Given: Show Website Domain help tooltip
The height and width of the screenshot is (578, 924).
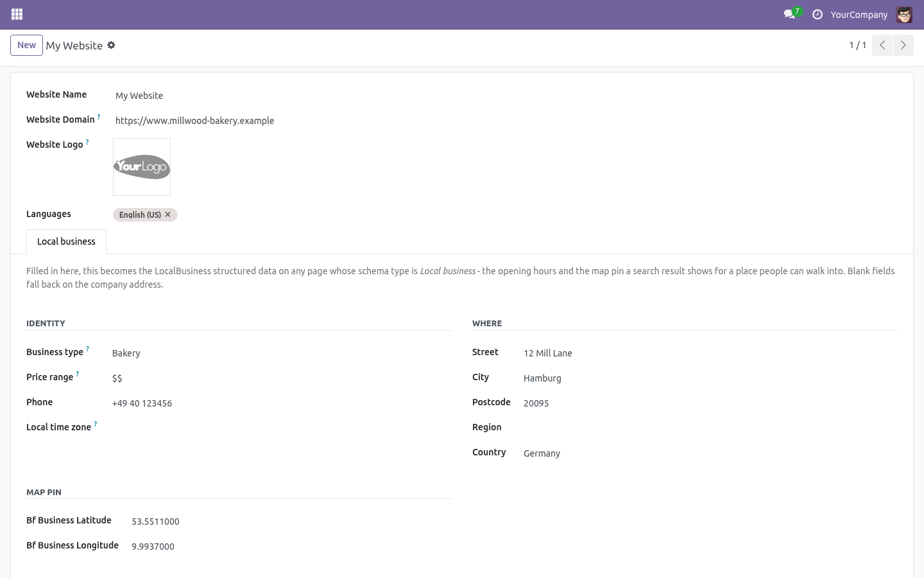Looking at the screenshot, I should pos(99,117).
